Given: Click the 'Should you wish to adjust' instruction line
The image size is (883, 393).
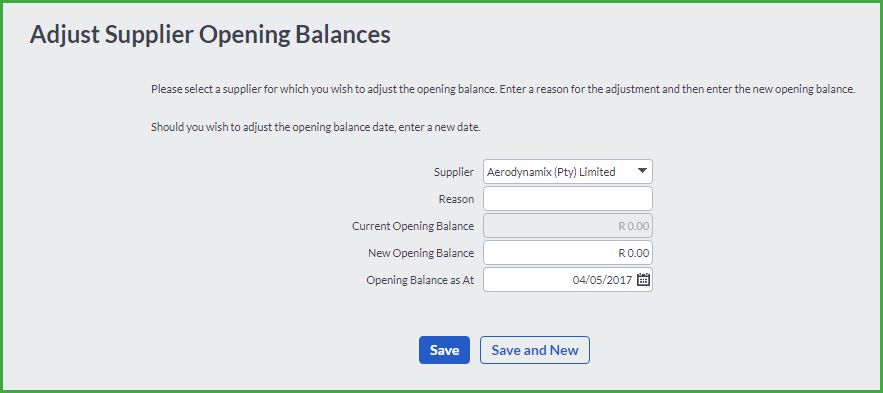Looking at the screenshot, I should 316,127.
